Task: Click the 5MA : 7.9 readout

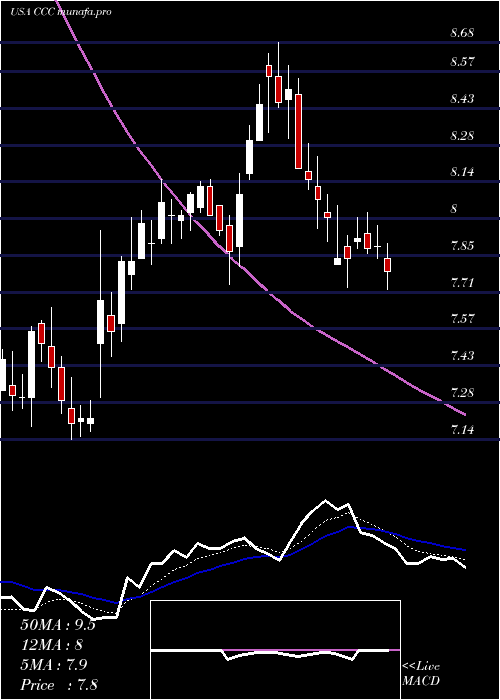Action: [56, 665]
